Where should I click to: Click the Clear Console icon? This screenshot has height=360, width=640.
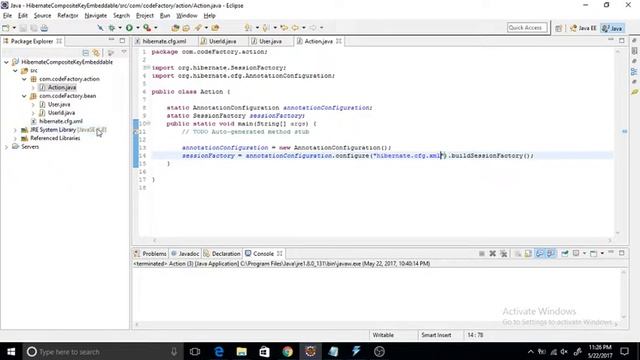point(518,253)
